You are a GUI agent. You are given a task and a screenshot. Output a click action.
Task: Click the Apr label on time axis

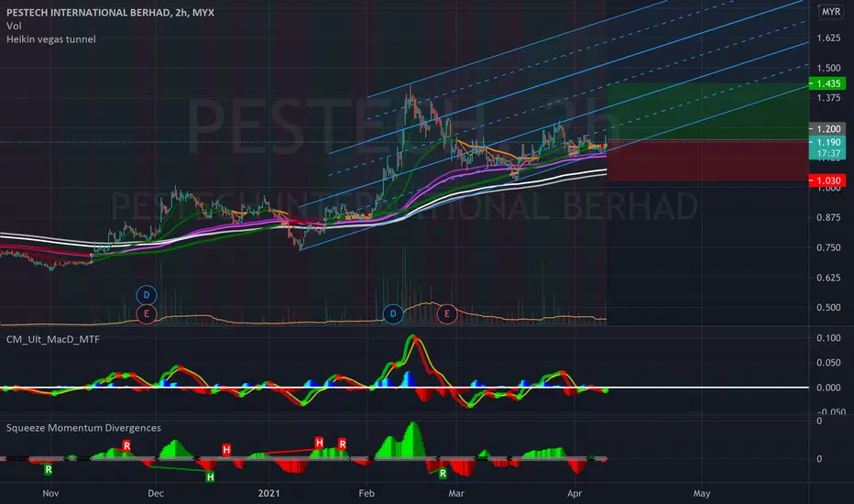pyautogui.click(x=575, y=493)
